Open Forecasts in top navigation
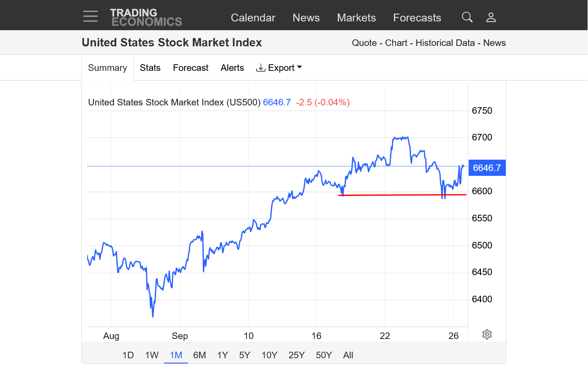 pyautogui.click(x=417, y=18)
